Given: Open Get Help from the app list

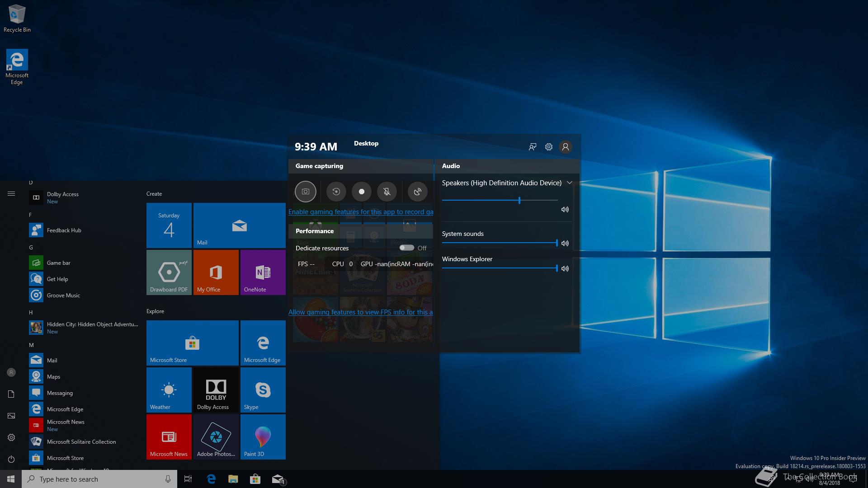Looking at the screenshot, I should (x=84, y=279).
